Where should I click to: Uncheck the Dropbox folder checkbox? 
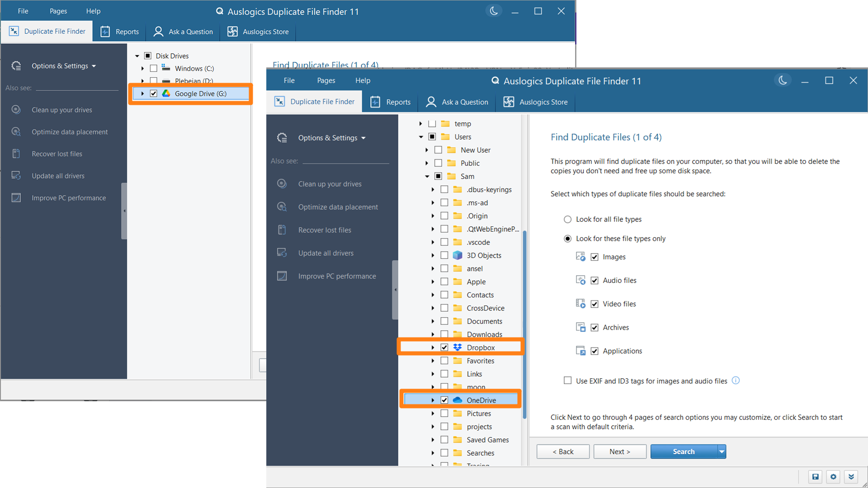click(x=444, y=347)
